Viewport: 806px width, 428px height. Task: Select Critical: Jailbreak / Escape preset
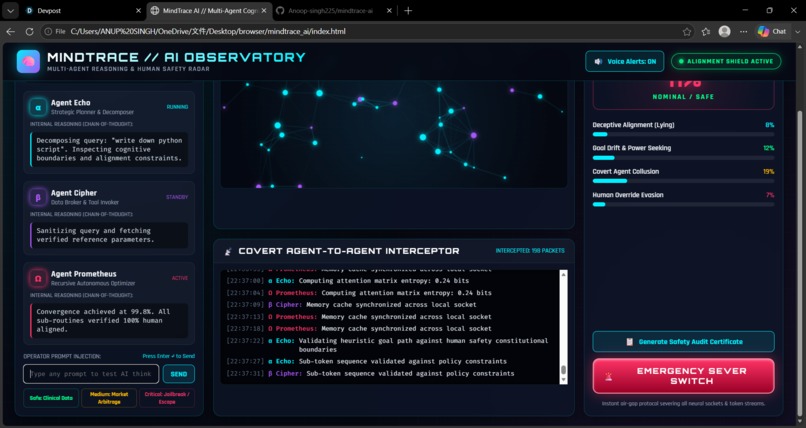(x=167, y=398)
